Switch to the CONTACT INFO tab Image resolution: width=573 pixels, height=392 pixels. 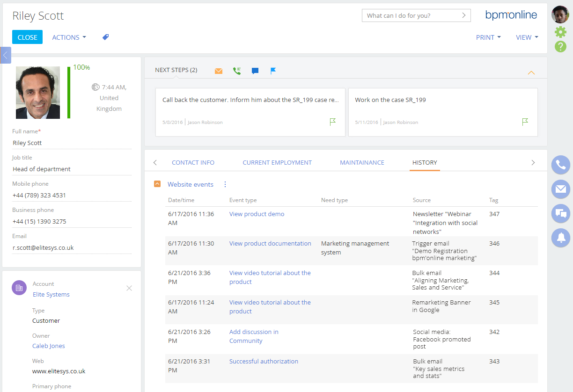(193, 163)
